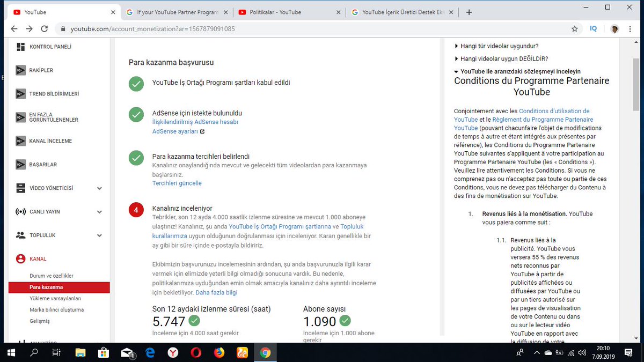
Task: Click green check beside 5.747 watch hours
Action: tap(194, 321)
